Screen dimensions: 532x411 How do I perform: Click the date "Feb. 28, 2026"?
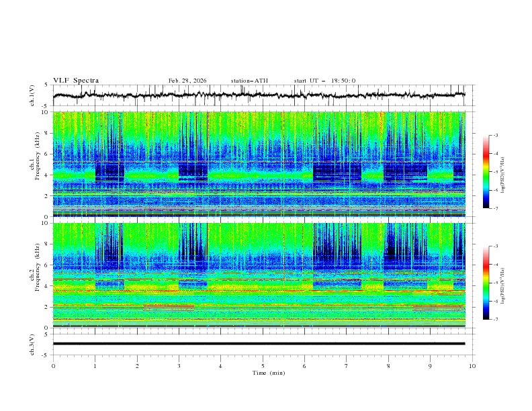coord(187,81)
